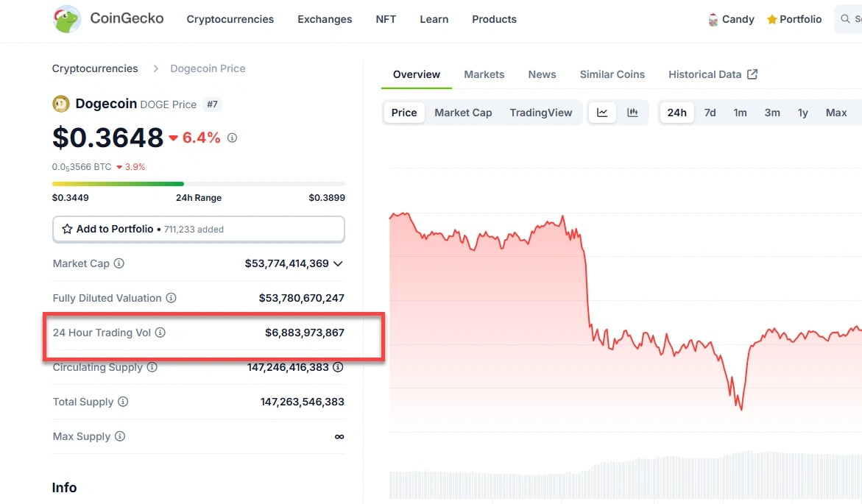This screenshot has width=862, height=504.
Task: Open the search magnifier icon
Action: point(846,19)
